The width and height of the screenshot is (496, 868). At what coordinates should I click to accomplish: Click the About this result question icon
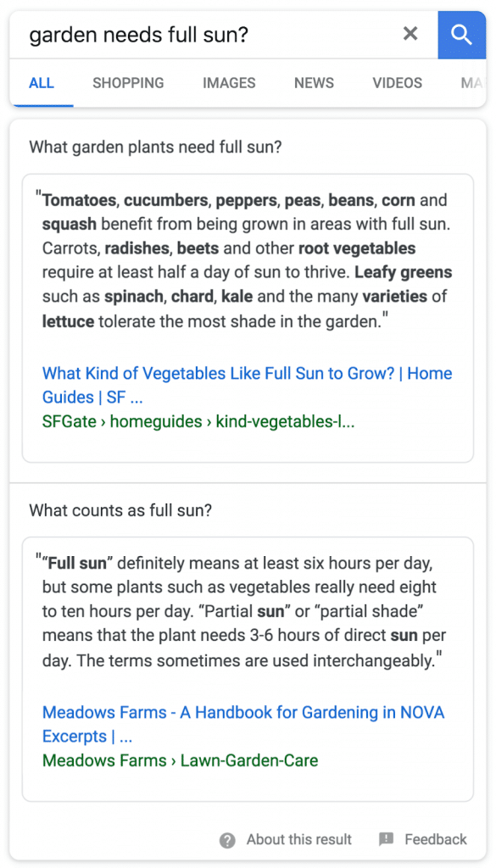227,840
